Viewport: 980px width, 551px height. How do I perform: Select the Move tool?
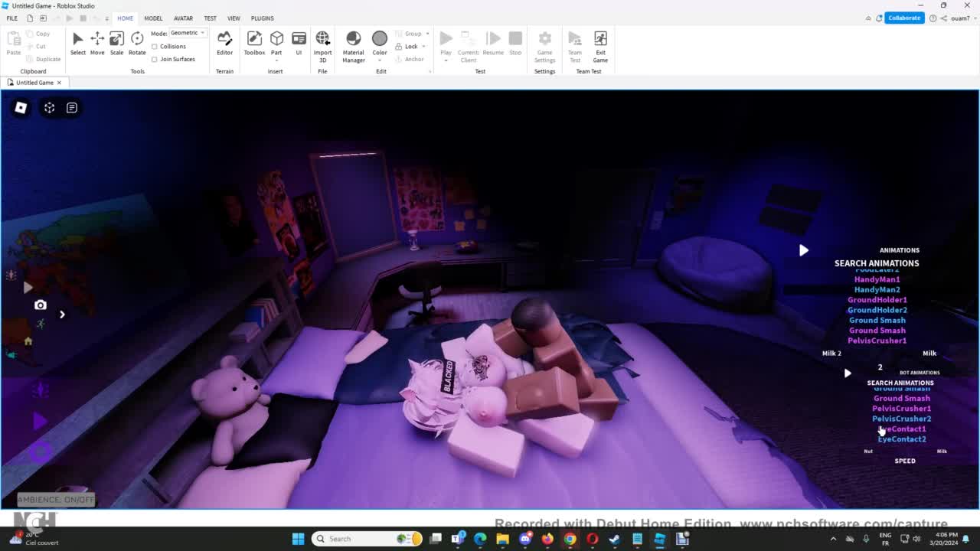[97, 43]
